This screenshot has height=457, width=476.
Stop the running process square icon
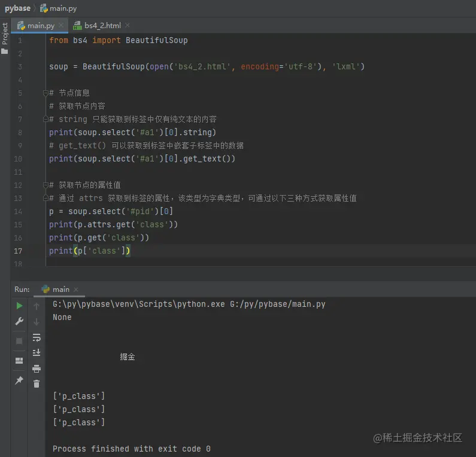[x=19, y=341]
